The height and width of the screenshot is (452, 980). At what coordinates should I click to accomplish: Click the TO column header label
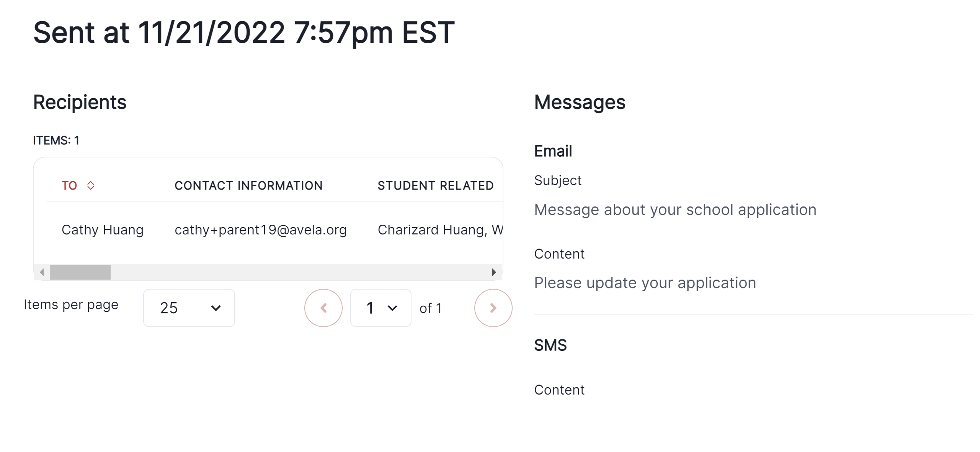pos(69,186)
